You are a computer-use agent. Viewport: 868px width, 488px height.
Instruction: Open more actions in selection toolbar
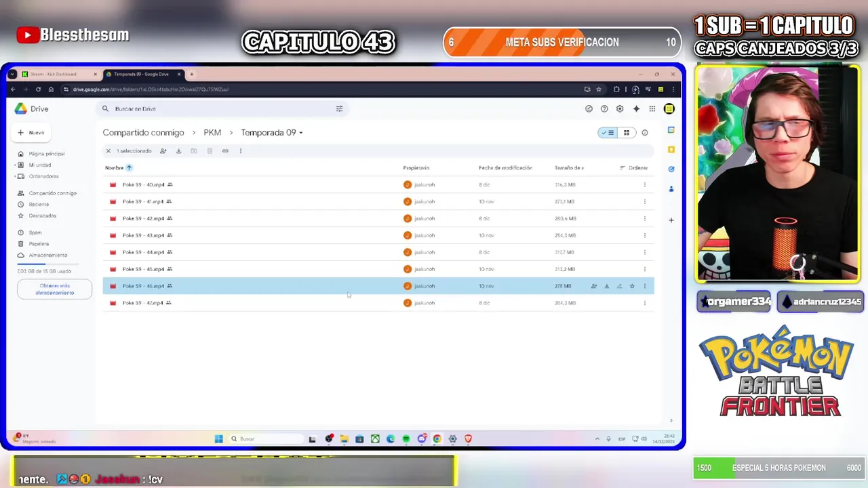pyautogui.click(x=241, y=151)
